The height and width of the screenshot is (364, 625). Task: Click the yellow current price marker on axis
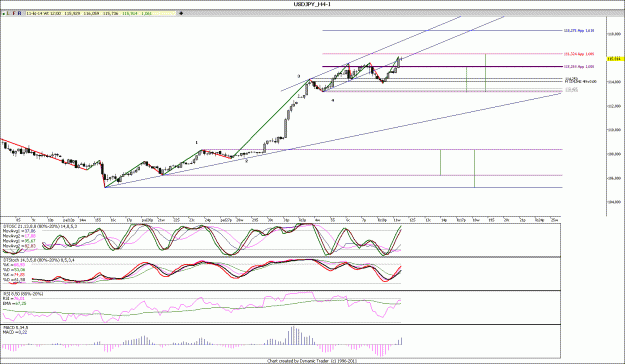pyautogui.click(x=615, y=59)
